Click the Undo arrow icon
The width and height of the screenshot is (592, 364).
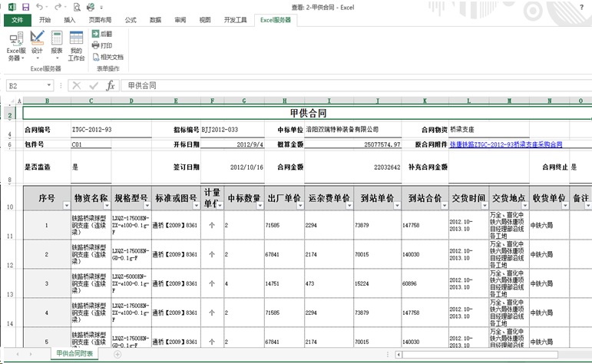[x=39, y=6]
